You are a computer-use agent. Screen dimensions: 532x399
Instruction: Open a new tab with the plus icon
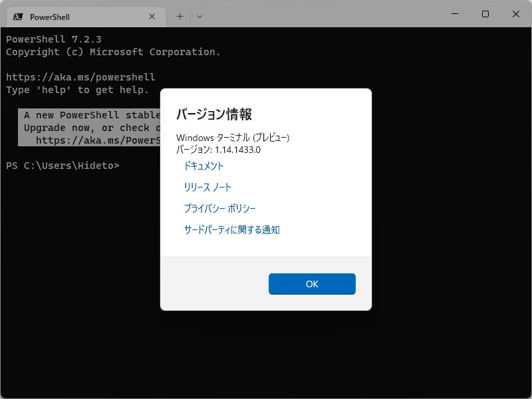[x=180, y=16]
